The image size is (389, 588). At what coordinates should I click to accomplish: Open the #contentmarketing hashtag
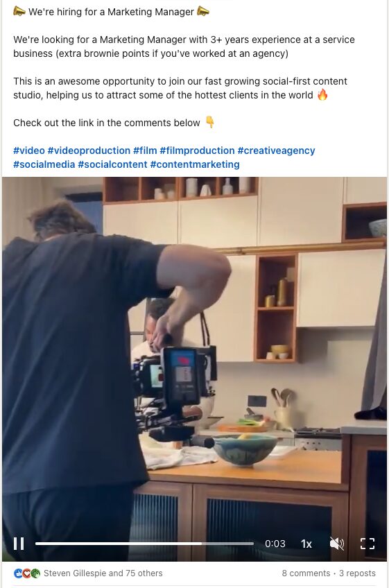(x=195, y=164)
